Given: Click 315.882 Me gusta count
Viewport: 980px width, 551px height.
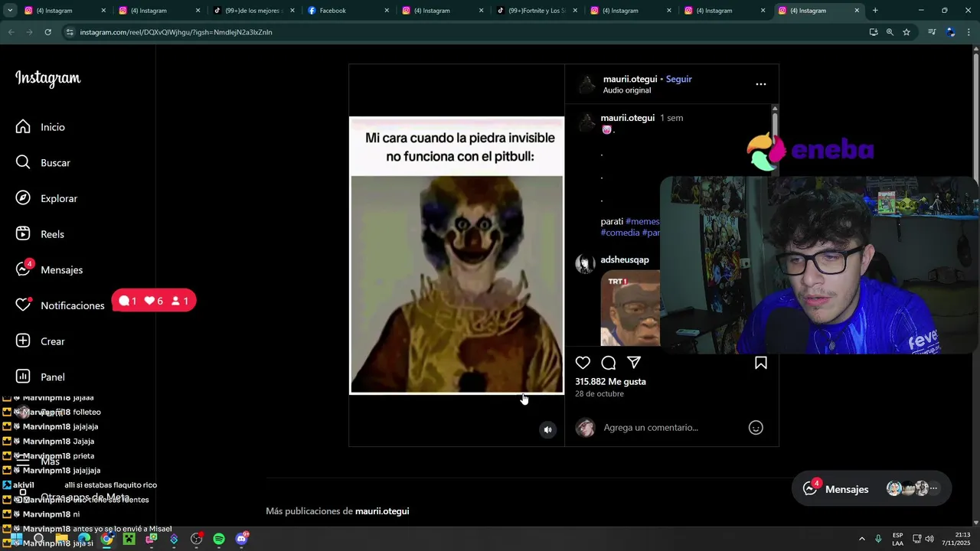Looking at the screenshot, I should 610,381.
